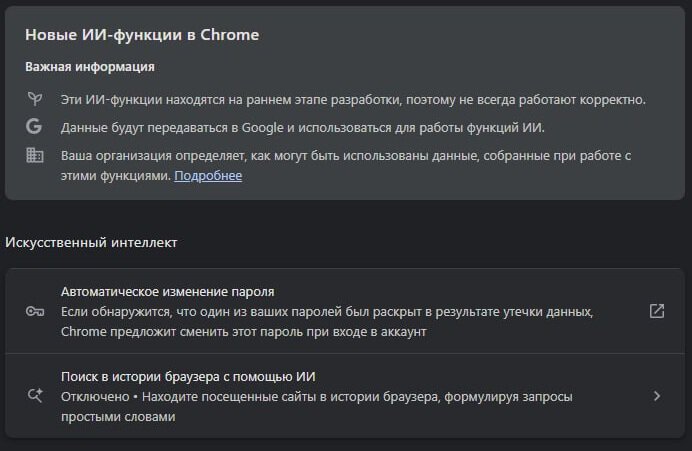This screenshot has height=451, width=692.
Task: Click the sprout experiment icon
Action: 34,99
